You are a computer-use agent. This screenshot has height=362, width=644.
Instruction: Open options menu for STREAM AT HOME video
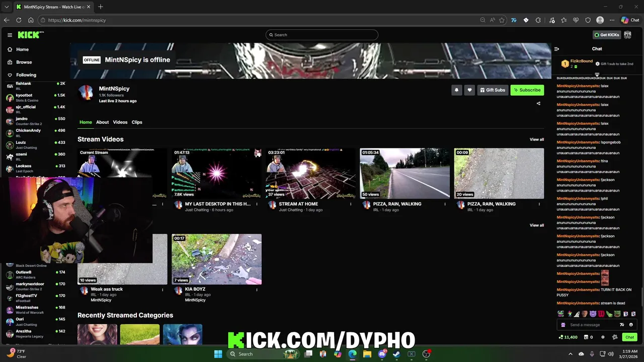[x=351, y=204]
